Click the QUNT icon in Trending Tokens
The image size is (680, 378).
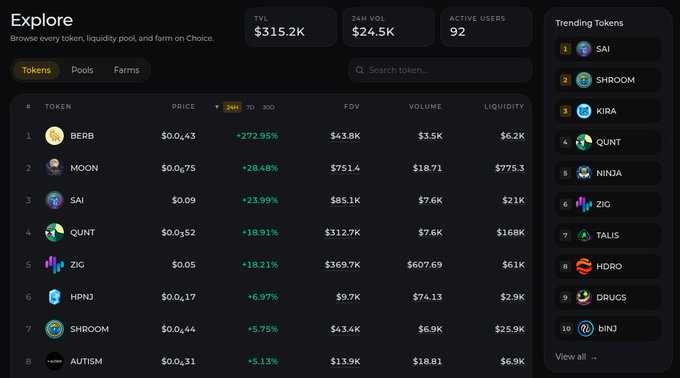coord(584,142)
